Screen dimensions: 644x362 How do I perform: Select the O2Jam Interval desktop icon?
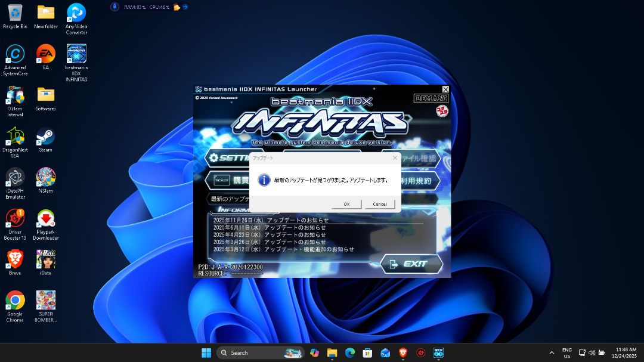coord(15,95)
